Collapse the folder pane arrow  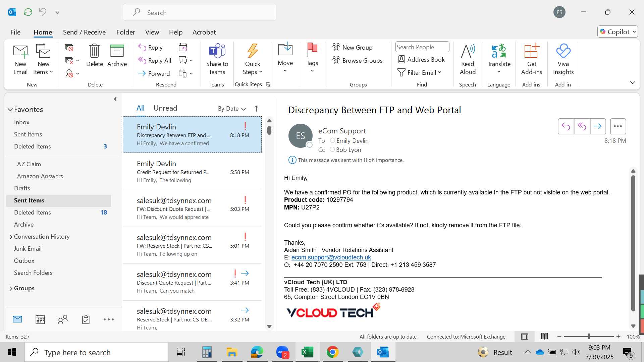pyautogui.click(x=115, y=99)
